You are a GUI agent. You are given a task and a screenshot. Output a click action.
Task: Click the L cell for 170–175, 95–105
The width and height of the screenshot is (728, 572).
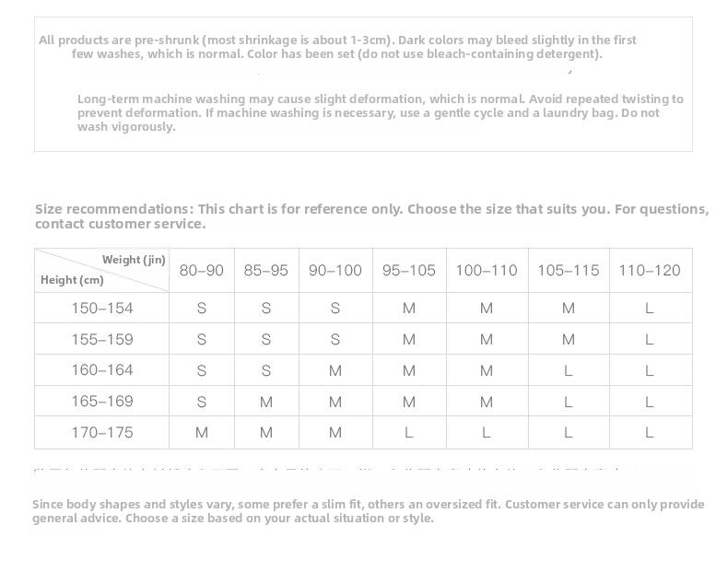pyautogui.click(x=408, y=433)
